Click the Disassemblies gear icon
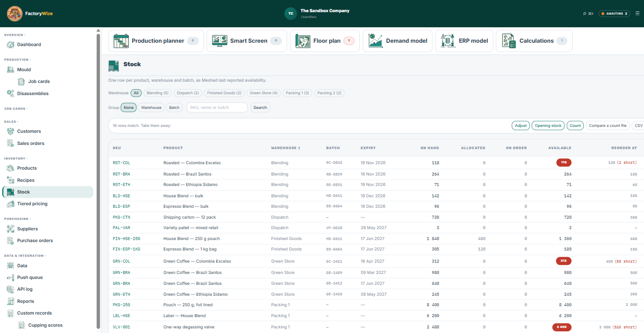Viewport: 644px width, 333px height. (10, 93)
